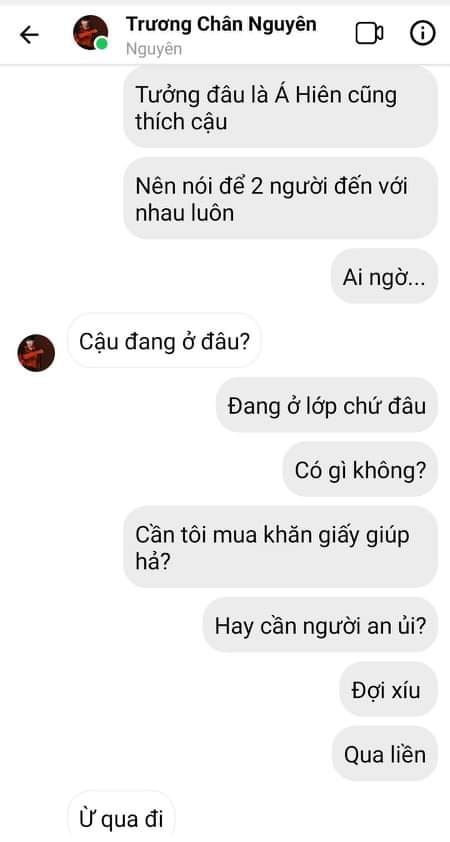Start a video call with Trương Chân Nguyên
Image resolution: width=450 pixels, height=842 pixels.
pyautogui.click(x=369, y=34)
